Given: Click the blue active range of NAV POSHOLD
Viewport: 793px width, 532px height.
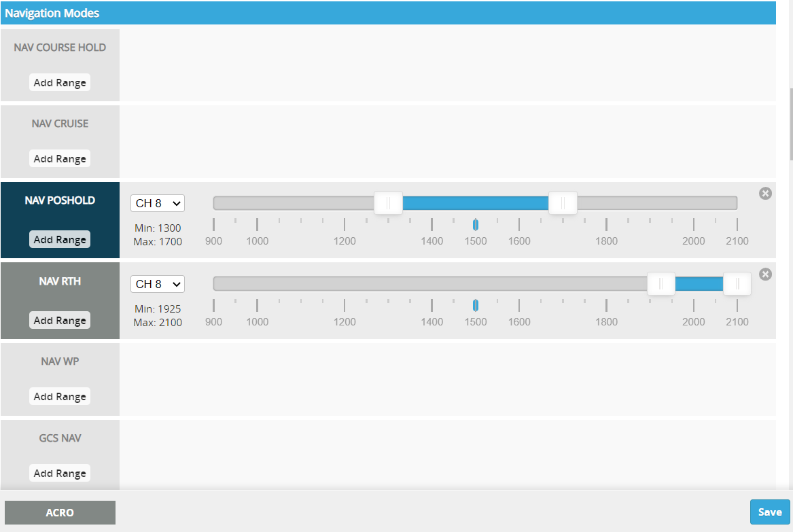Looking at the screenshot, I should (476, 203).
